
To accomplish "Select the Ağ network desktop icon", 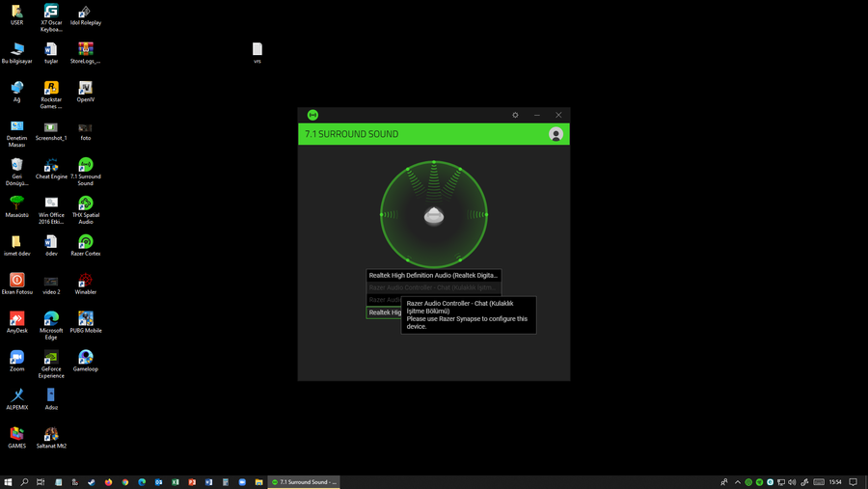I will coord(17,92).
